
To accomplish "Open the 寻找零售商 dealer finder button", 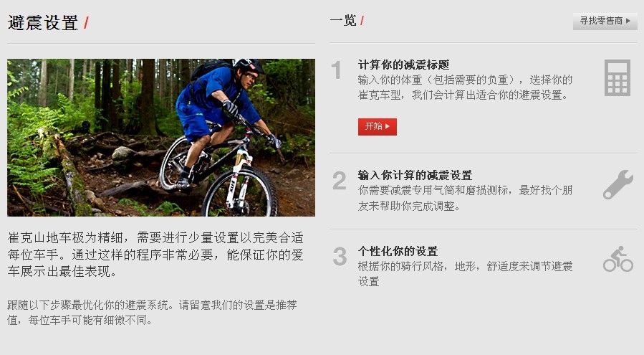I will click(605, 21).
